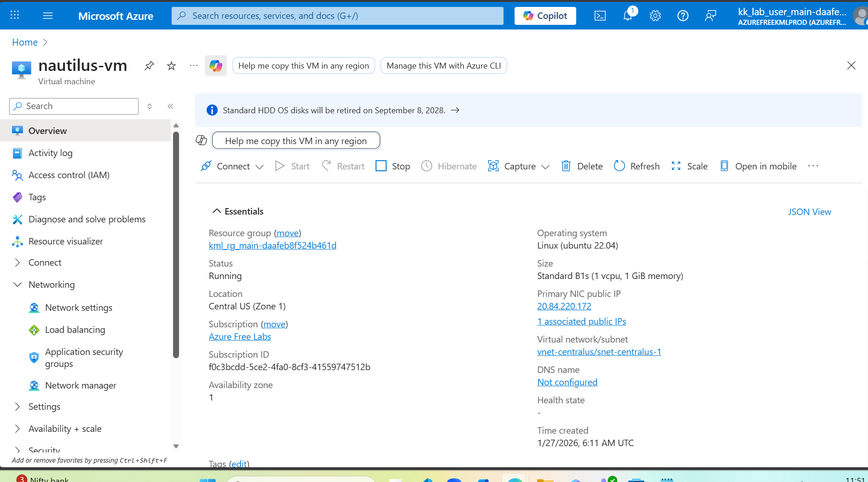Click move link beside Resource group
Screen dimensions: 868x482
(288, 233)
